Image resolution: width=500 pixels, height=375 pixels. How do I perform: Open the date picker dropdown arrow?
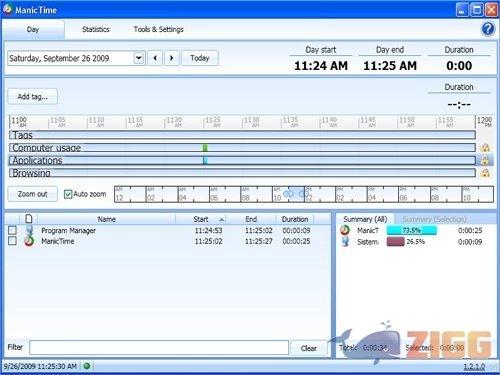139,58
